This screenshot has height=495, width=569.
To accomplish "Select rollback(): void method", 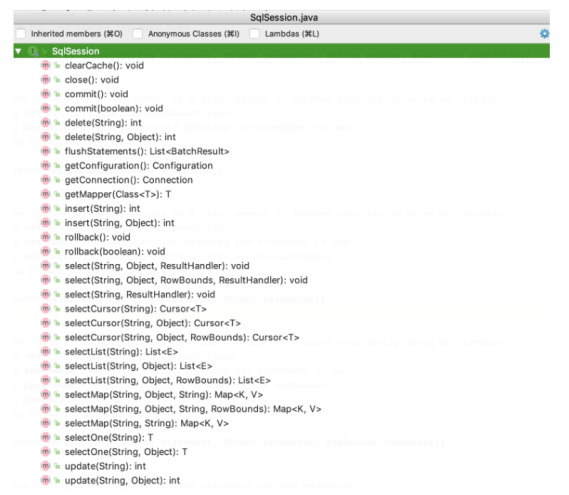I will pyautogui.click(x=97, y=237).
